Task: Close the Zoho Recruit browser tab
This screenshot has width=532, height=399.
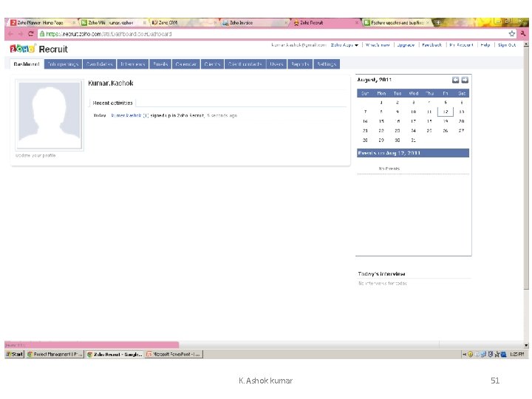Action: 357,22
